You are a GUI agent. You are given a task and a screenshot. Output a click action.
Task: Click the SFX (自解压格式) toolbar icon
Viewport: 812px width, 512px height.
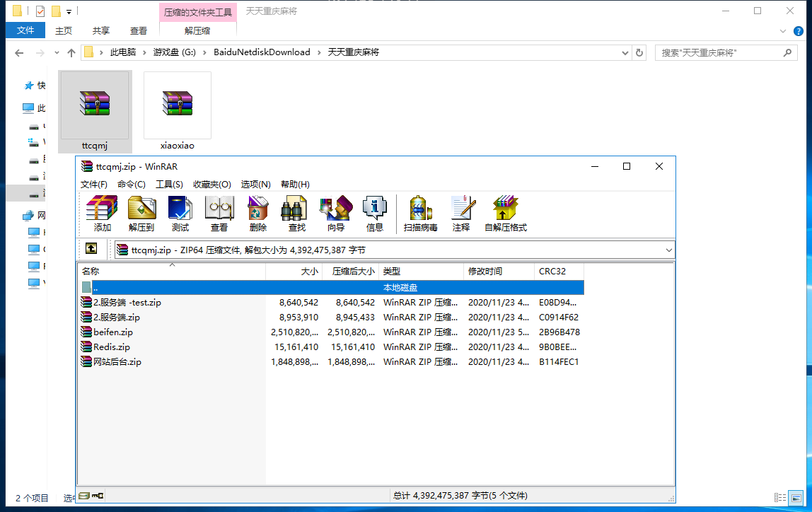coord(506,214)
